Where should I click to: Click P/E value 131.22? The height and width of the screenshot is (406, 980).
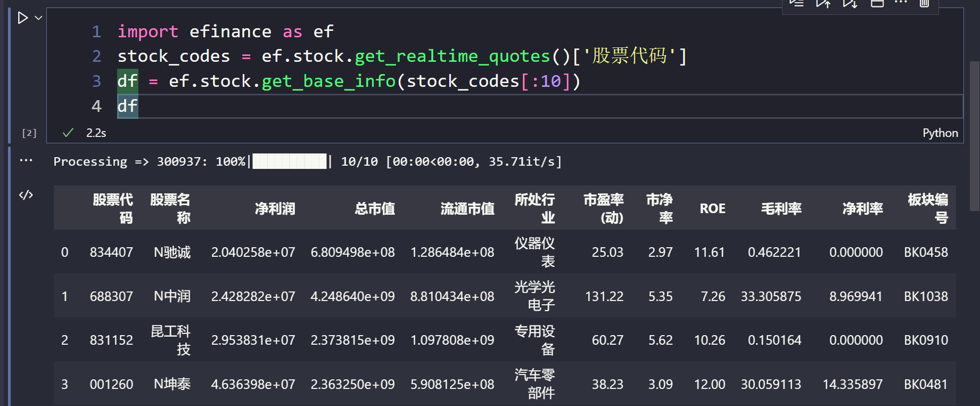pos(604,296)
